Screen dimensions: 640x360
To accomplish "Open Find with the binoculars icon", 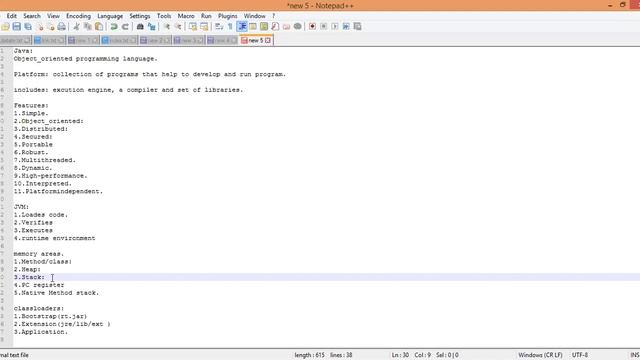I will (x=140, y=27).
